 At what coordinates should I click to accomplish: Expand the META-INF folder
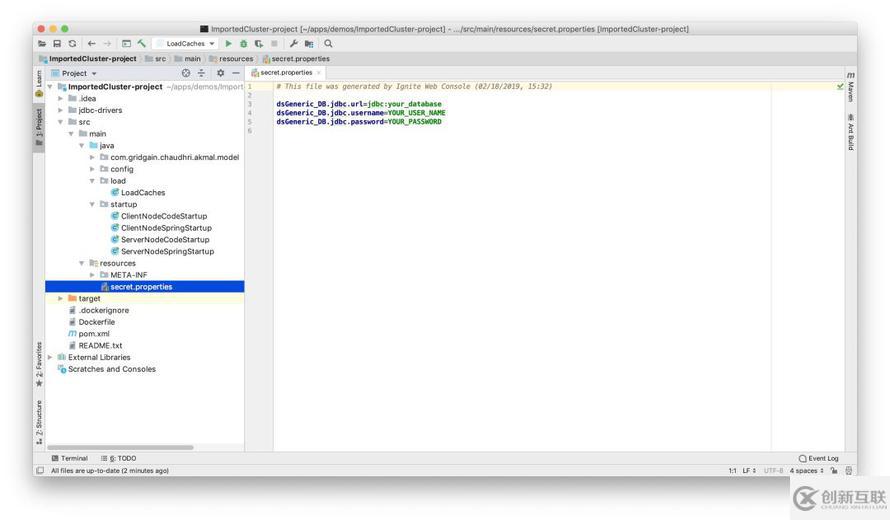pyautogui.click(x=93, y=275)
